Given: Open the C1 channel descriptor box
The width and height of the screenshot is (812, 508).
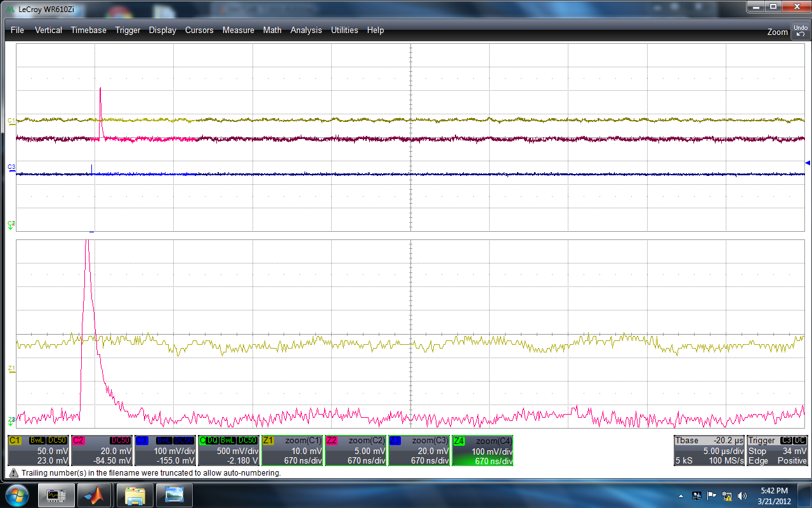Looking at the screenshot, I should 38,451.
